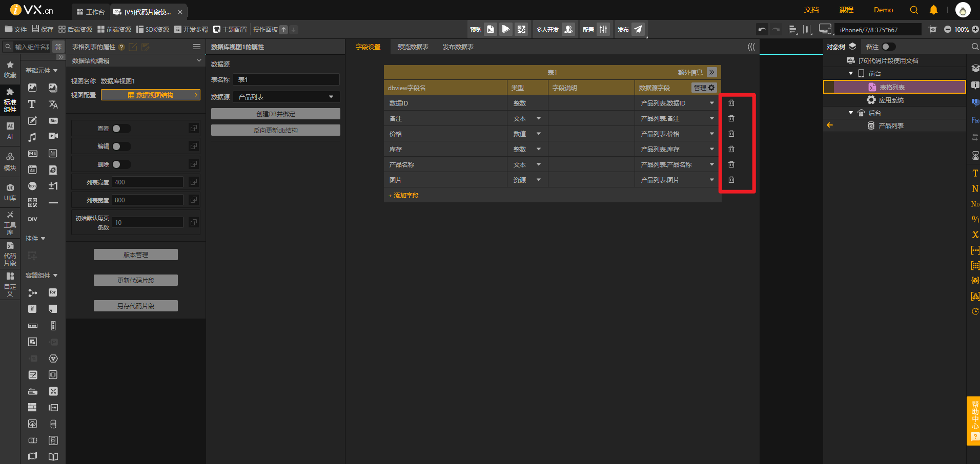Click 反向更新db结构 button
This screenshot has width=980, height=464.
point(276,130)
